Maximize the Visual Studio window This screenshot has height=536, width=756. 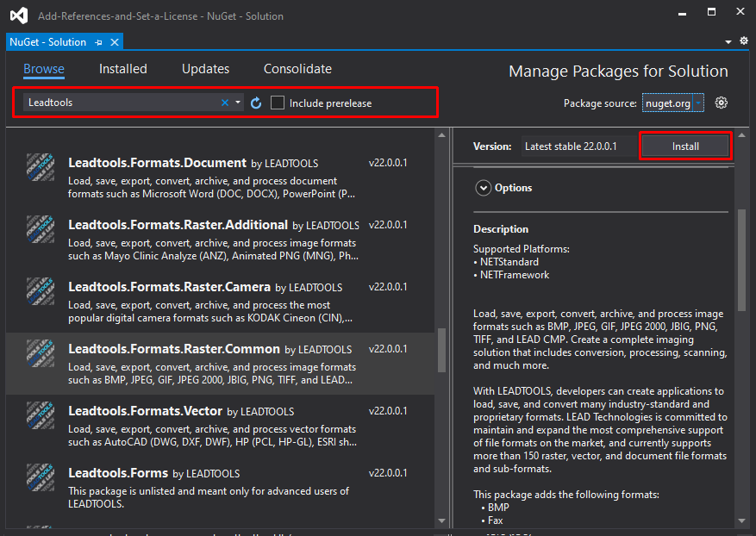pyautogui.click(x=711, y=12)
